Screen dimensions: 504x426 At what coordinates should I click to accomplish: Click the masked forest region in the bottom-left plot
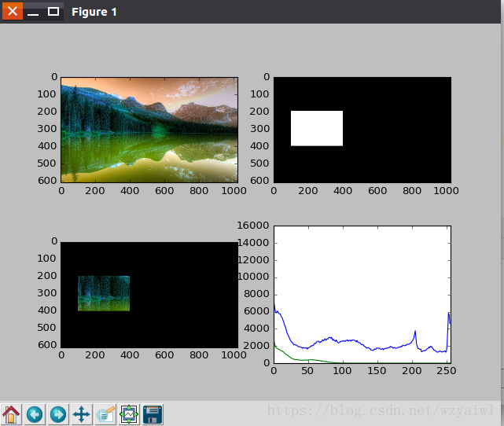tap(104, 293)
